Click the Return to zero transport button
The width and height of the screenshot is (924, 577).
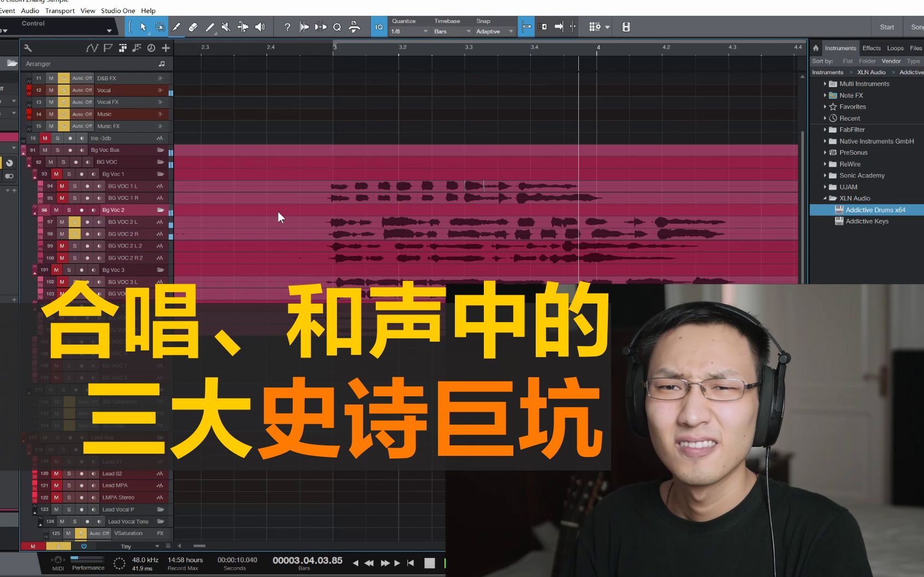(x=411, y=563)
